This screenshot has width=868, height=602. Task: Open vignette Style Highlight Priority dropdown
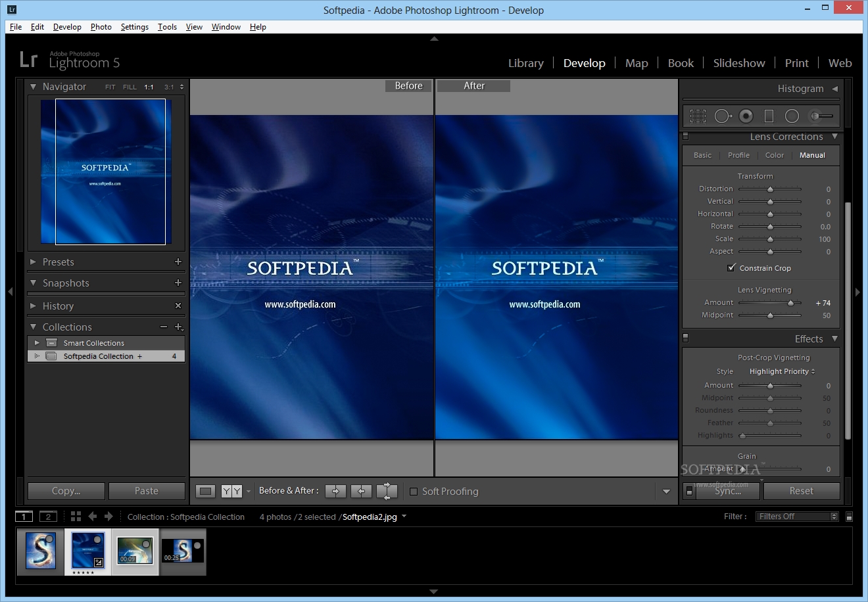[782, 371]
